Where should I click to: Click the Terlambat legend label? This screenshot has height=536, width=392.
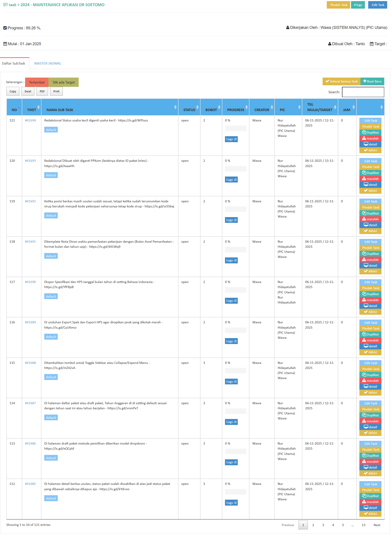[37, 82]
